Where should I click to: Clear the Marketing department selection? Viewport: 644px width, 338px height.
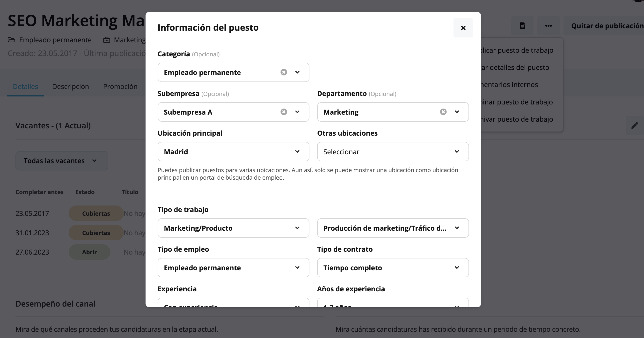443,112
